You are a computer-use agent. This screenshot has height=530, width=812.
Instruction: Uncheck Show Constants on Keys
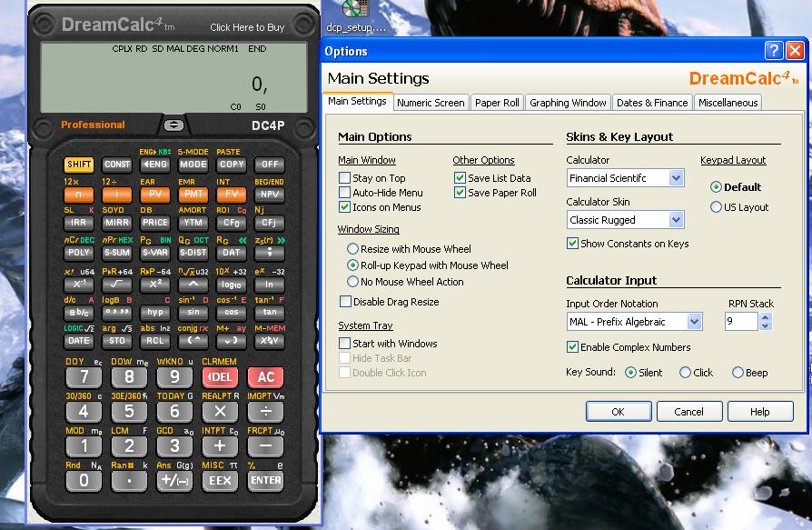[572, 244]
